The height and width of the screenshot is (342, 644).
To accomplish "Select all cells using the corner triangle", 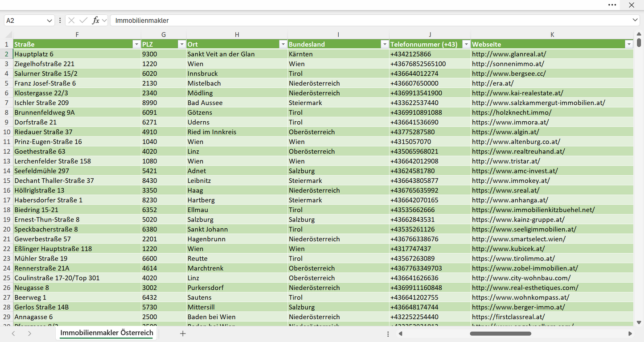I will tap(8, 35).
